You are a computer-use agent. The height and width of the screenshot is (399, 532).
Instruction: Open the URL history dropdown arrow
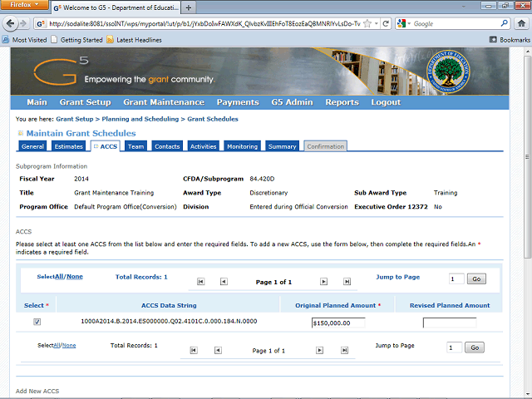tap(376, 23)
